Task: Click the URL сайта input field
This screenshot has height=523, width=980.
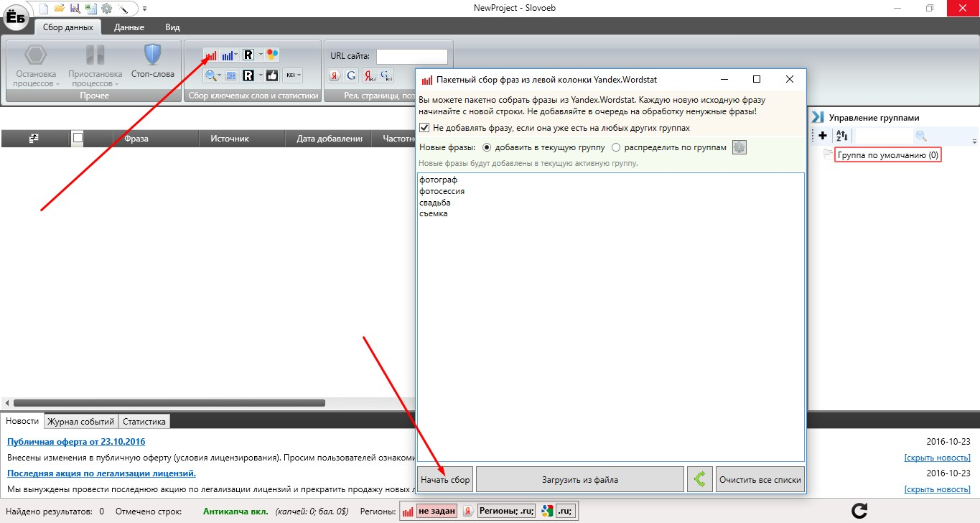Action: click(411, 56)
